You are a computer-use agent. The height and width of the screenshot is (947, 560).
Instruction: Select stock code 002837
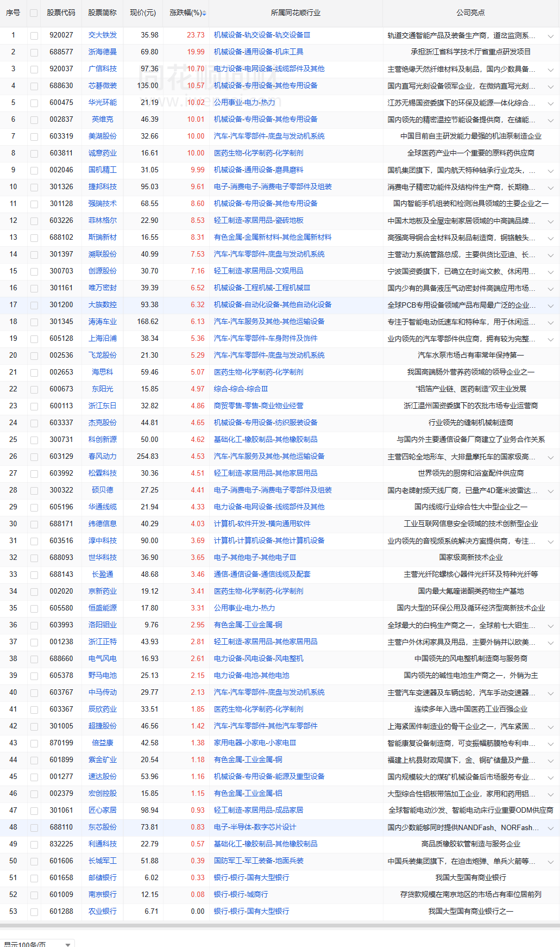61,119
